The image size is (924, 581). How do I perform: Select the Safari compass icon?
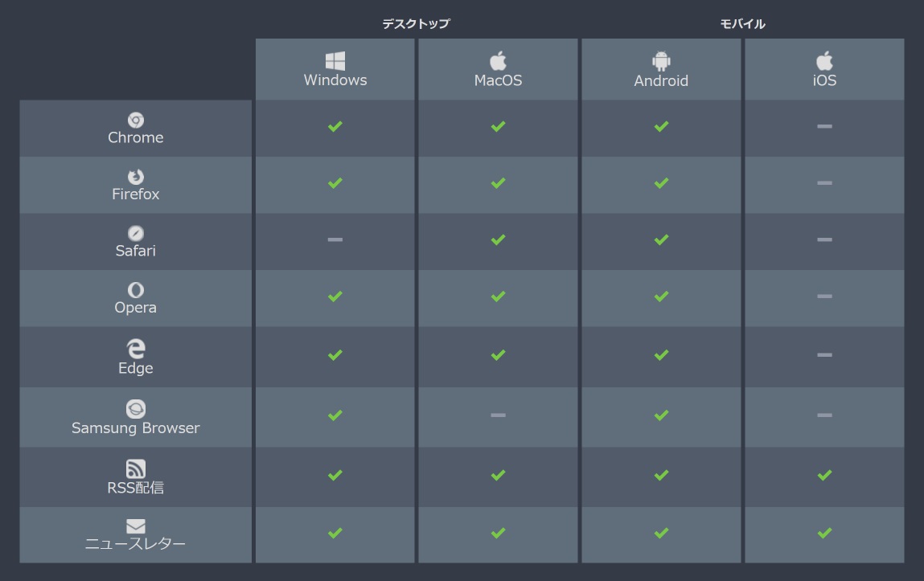tap(136, 234)
